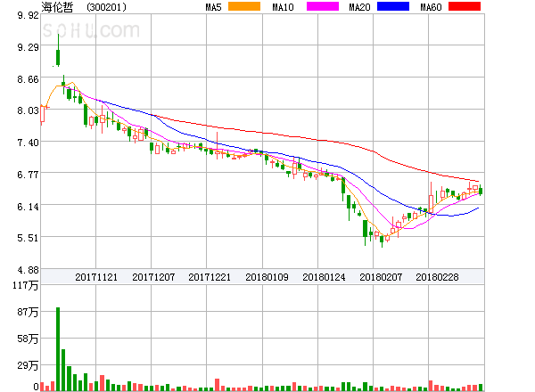Screen dimensions: 535x392
Task: Click the 20171221 date label
Action: click(210, 277)
